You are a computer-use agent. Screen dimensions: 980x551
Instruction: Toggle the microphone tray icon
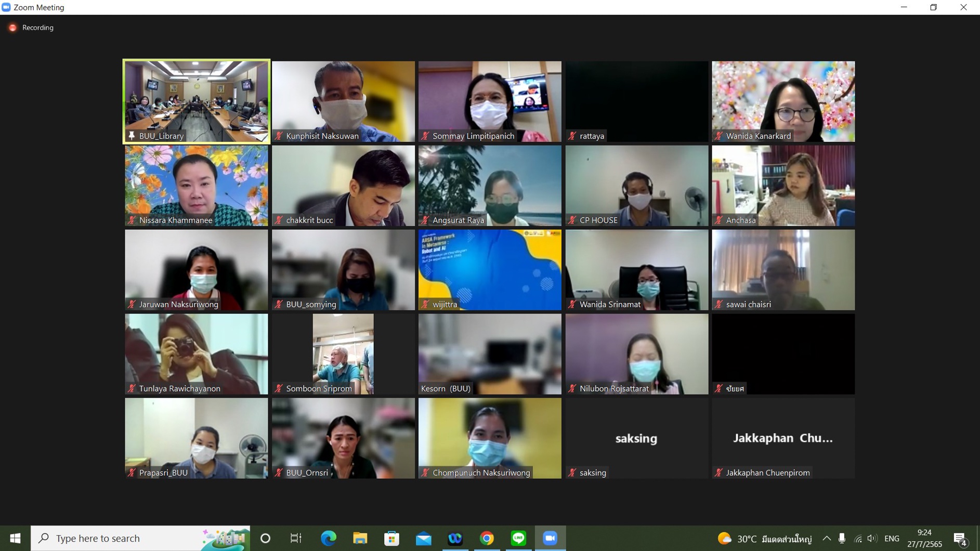click(x=842, y=539)
